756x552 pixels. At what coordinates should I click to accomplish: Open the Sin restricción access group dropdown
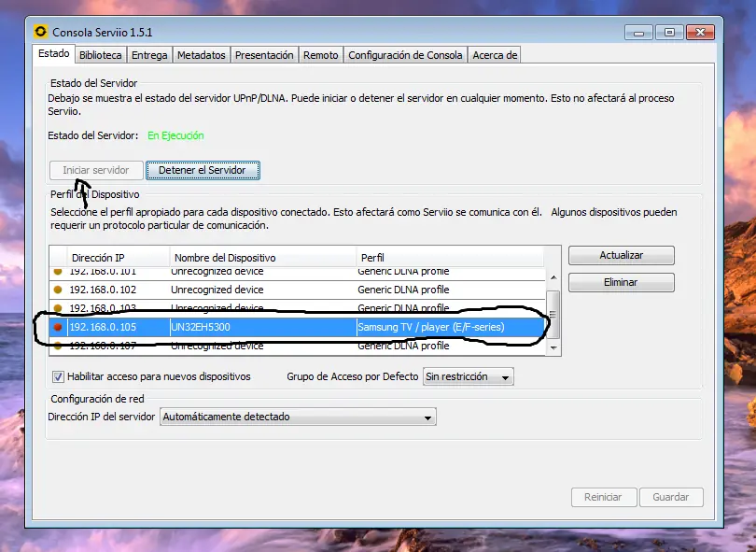coord(469,376)
